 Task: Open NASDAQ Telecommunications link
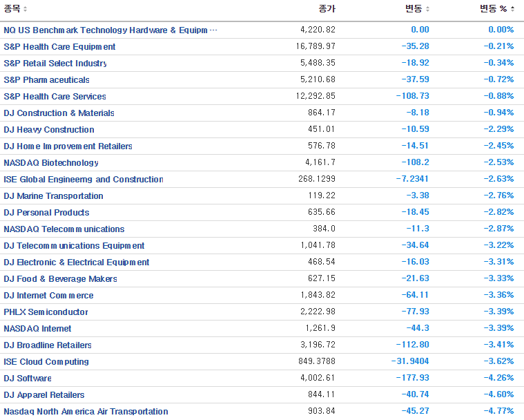pos(64,229)
